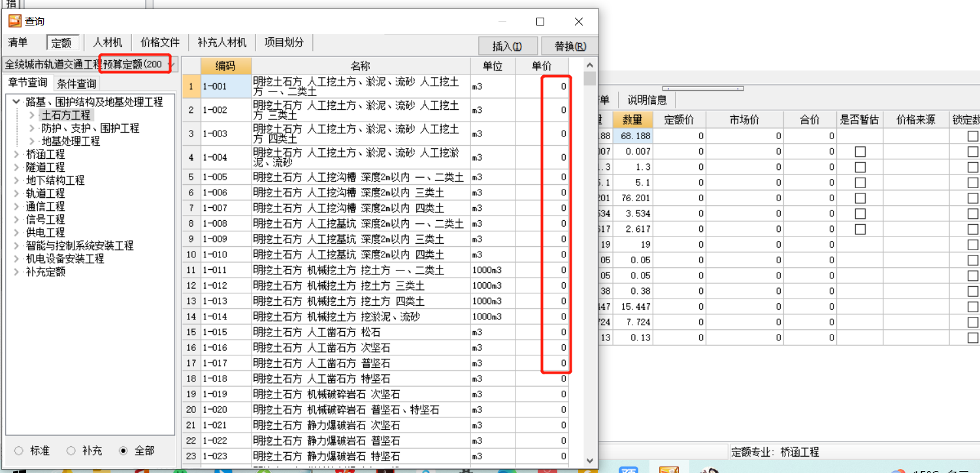This screenshot has width=980, height=473.
Task: Click row number 18 header
Action: (191, 378)
